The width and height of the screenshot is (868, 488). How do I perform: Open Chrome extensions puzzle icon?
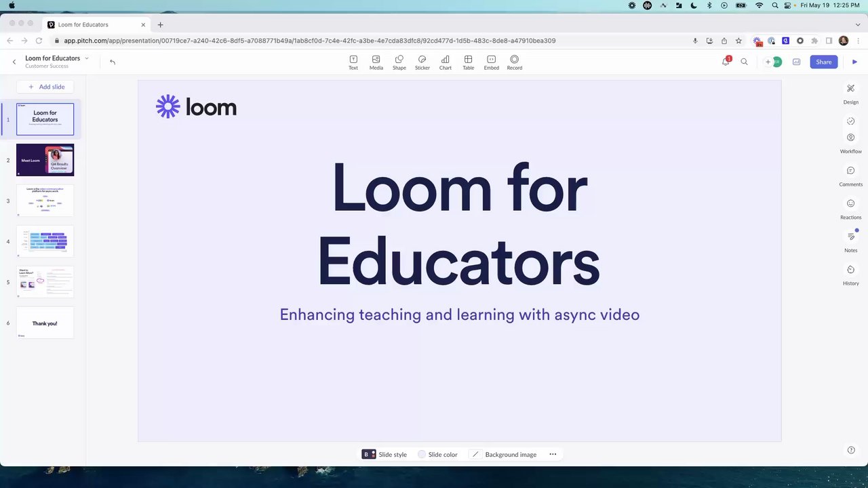click(814, 41)
